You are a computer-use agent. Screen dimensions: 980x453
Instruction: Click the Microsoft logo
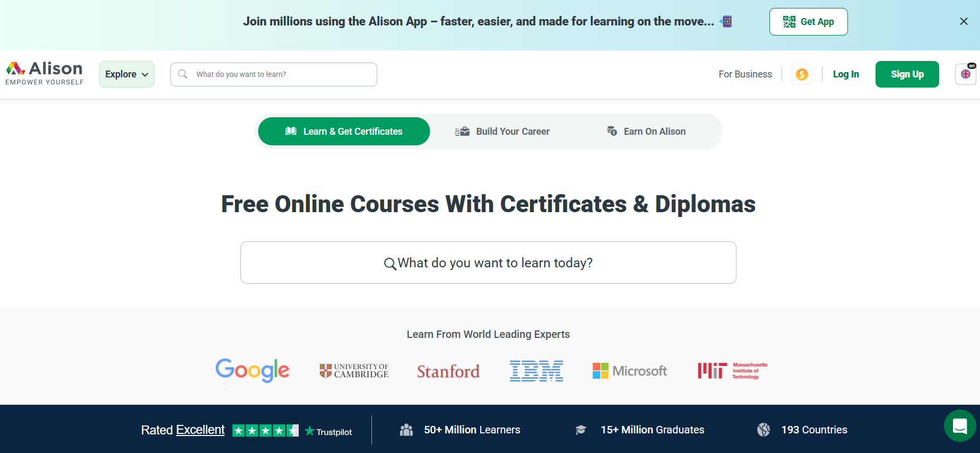630,371
